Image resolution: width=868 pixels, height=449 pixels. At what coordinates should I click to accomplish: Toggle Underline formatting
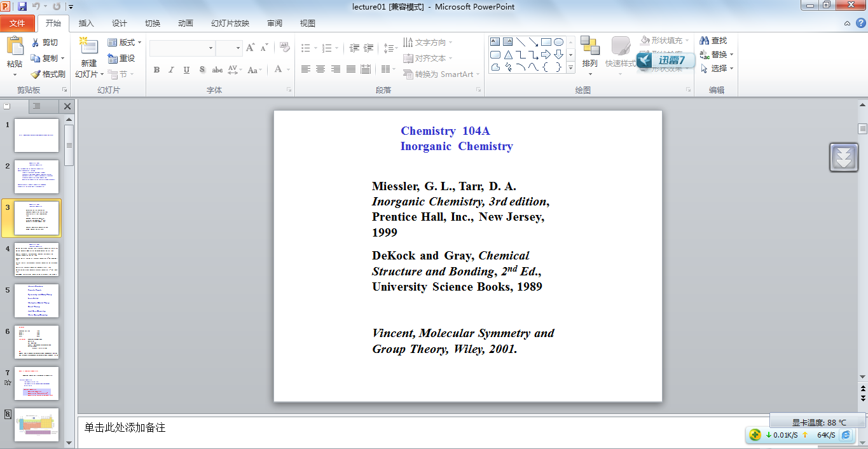point(186,70)
